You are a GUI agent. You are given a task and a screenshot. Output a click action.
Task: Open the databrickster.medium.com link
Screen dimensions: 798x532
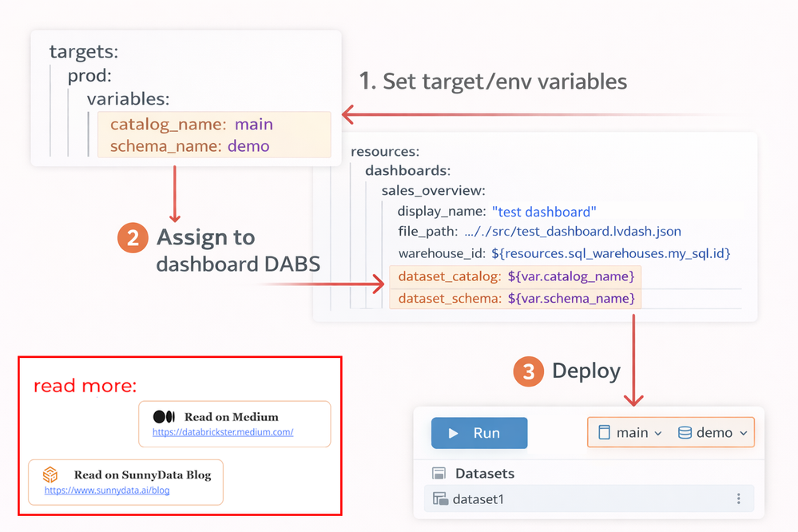224,431
